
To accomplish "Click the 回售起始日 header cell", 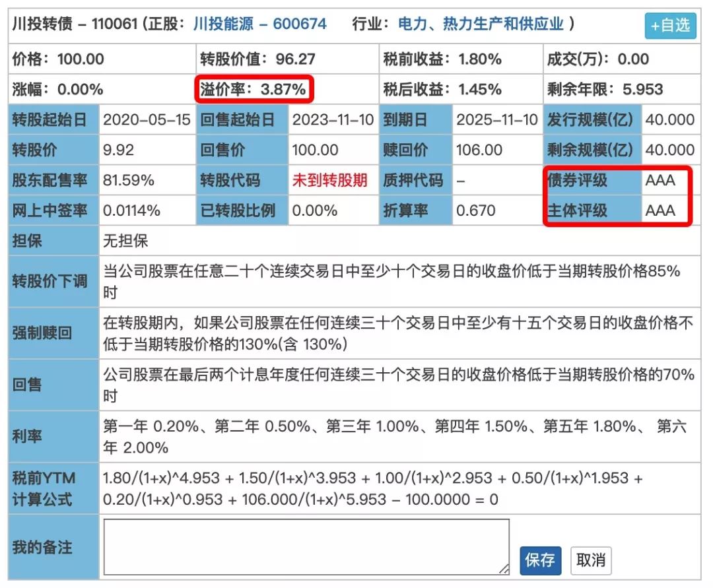I will pos(242,119).
